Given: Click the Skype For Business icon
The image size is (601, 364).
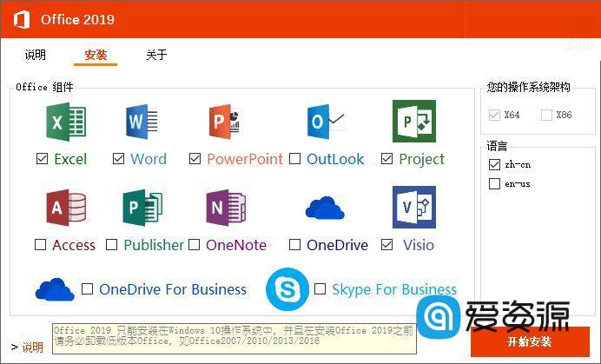Looking at the screenshot, I should pos(287,289).
